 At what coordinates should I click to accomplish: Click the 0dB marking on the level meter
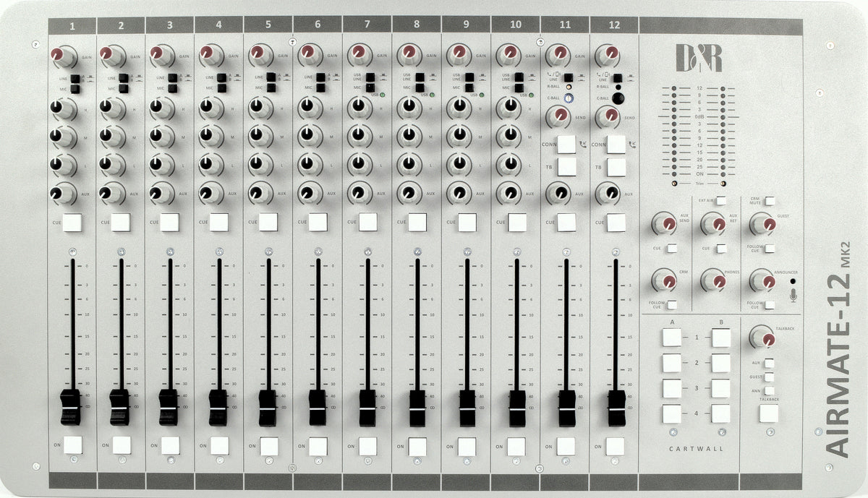pos(699,116)
